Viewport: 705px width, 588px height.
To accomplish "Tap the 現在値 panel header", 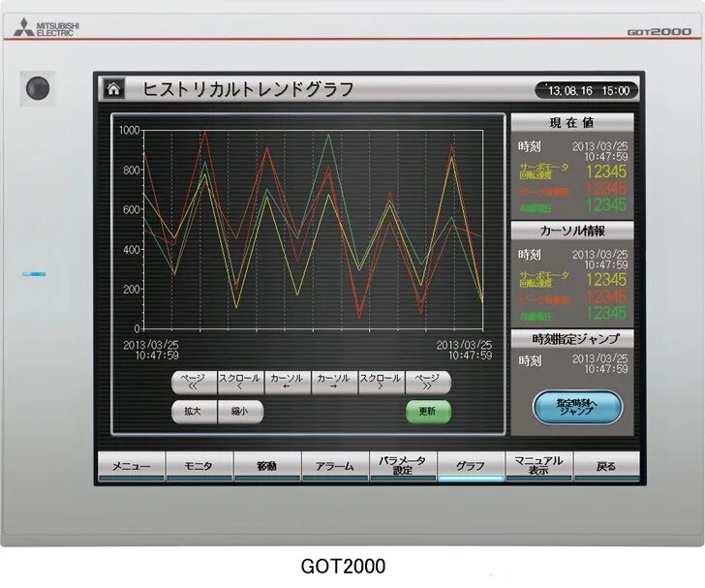I will pyautogui.click(x=572, y=122).
